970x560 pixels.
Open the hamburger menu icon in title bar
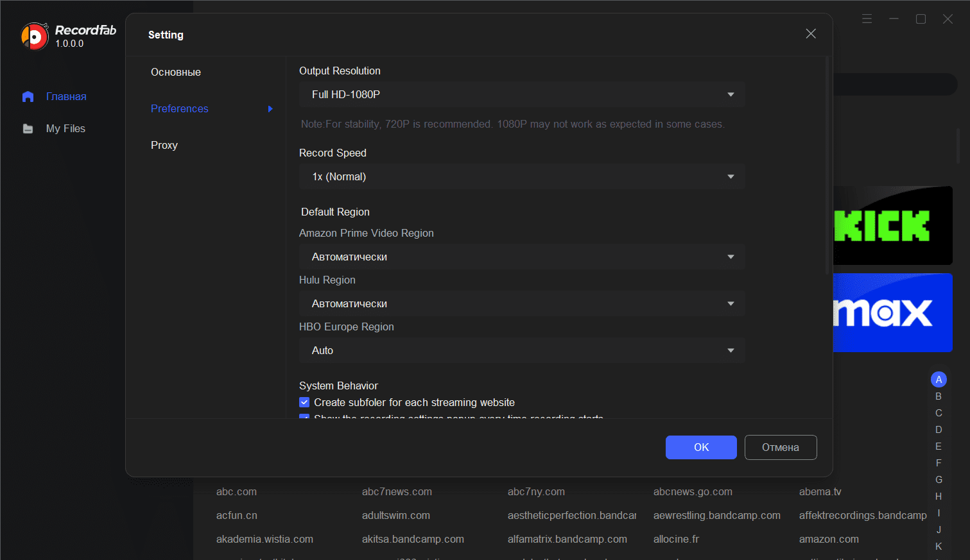click(867, 19)
